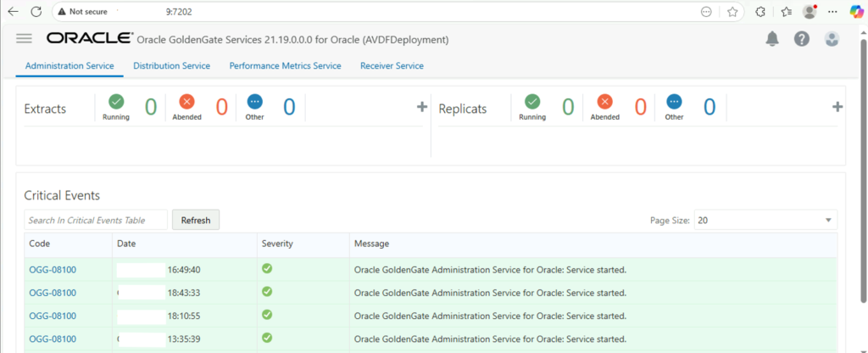Image resolution: width=868 pixels, height=353 pixels.
Task: Click the Date column header
Action: (184, 244)
